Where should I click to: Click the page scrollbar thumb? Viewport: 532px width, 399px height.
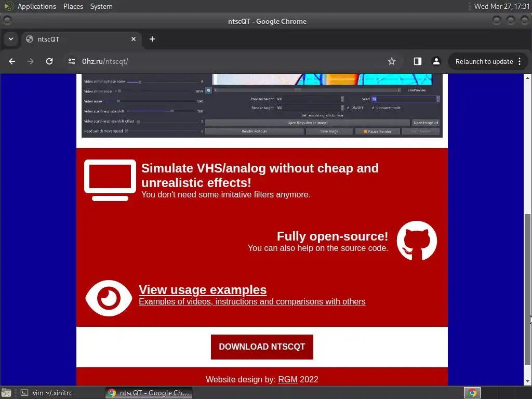527,289
